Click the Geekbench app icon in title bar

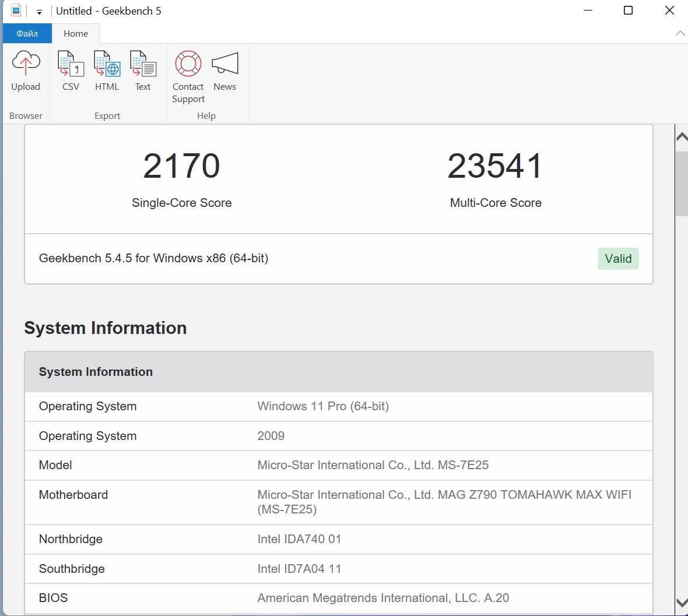pos(16,11)
